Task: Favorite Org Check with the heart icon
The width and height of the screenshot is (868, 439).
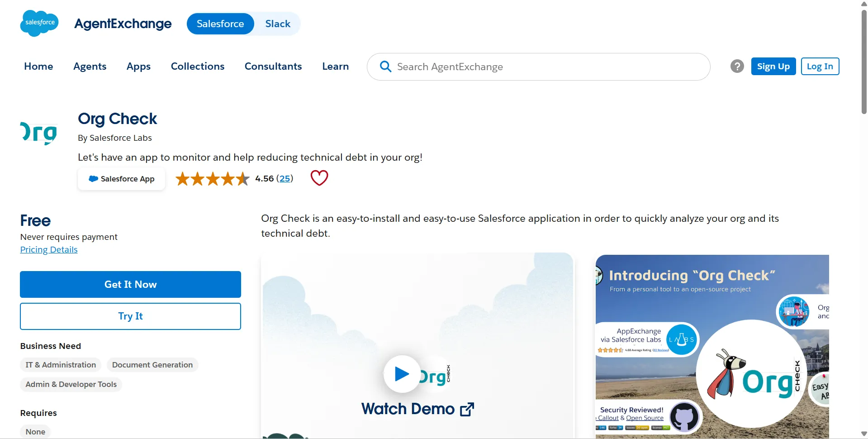Action: (319, 178)
